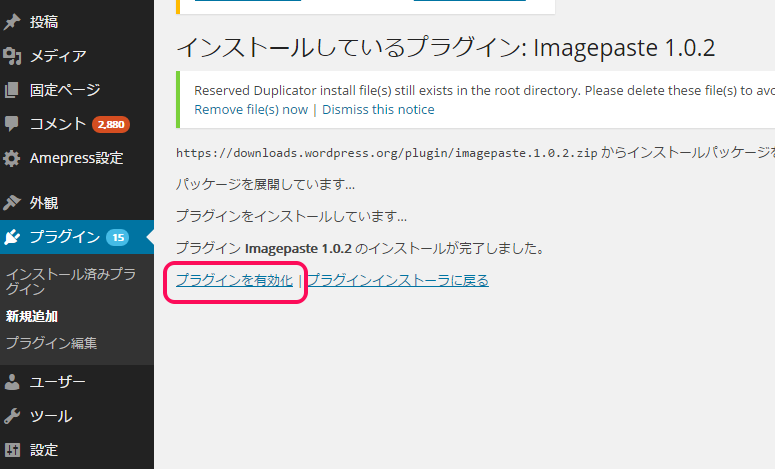775x469 pixels.
Task: Click the plug icon beside プラグイン
Action: pos(12,237)
